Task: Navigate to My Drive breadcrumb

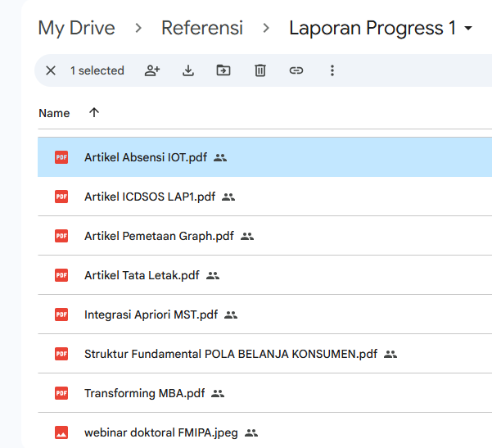Action: tap(76, 29)
